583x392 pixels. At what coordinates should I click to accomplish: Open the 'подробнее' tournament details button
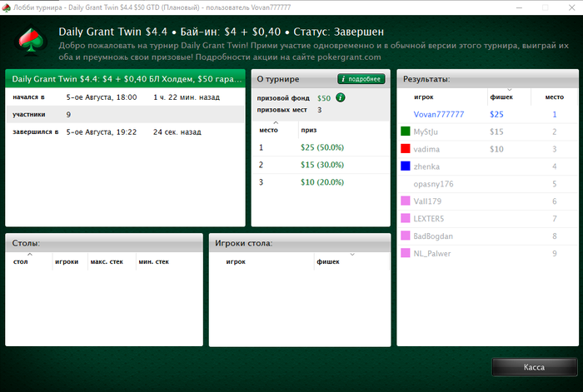[361, 79]
